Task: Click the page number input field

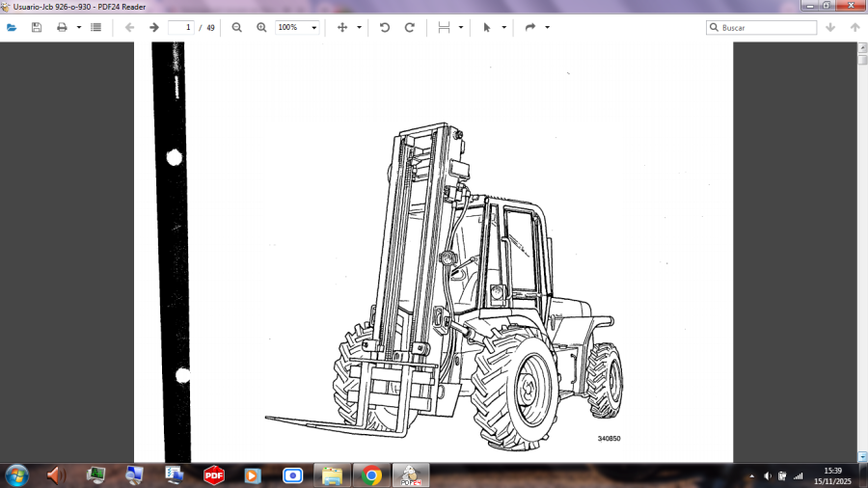Action: click(x=181, y=27)
